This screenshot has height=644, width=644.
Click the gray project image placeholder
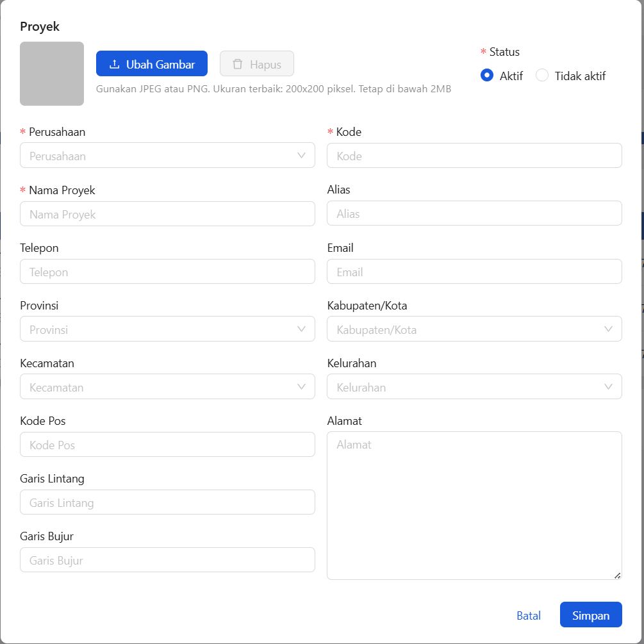pos(52,74)
